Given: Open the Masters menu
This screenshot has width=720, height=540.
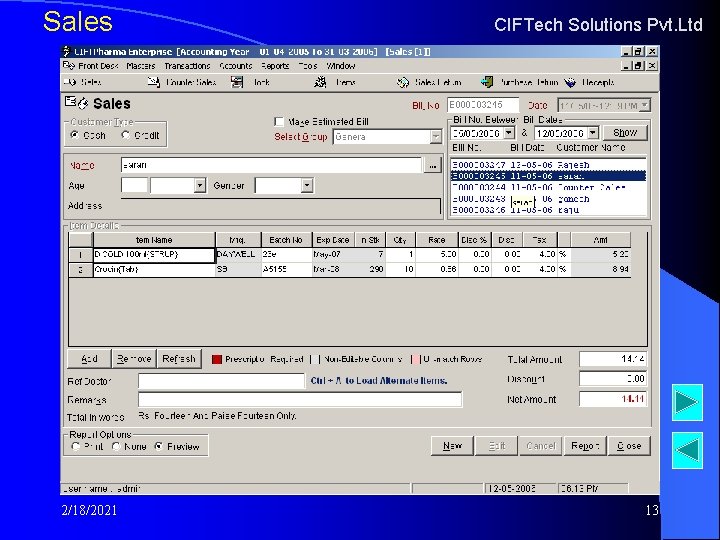Looking at the screenshot, I should pos(141,66).
